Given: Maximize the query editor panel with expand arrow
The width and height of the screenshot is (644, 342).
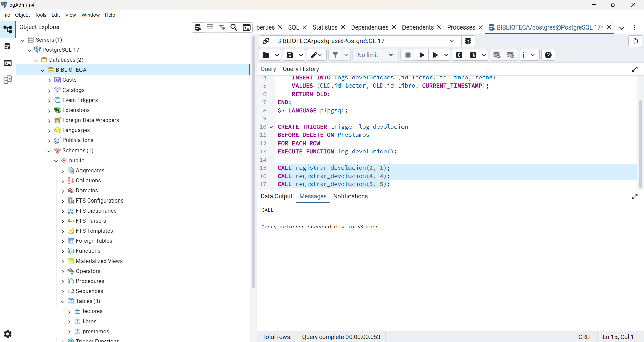Looking at the screenshot, I should click(635, 69).
